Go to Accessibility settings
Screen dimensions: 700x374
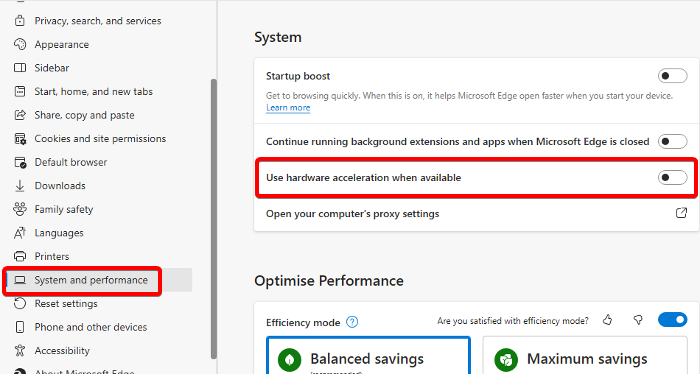(62, 351)
